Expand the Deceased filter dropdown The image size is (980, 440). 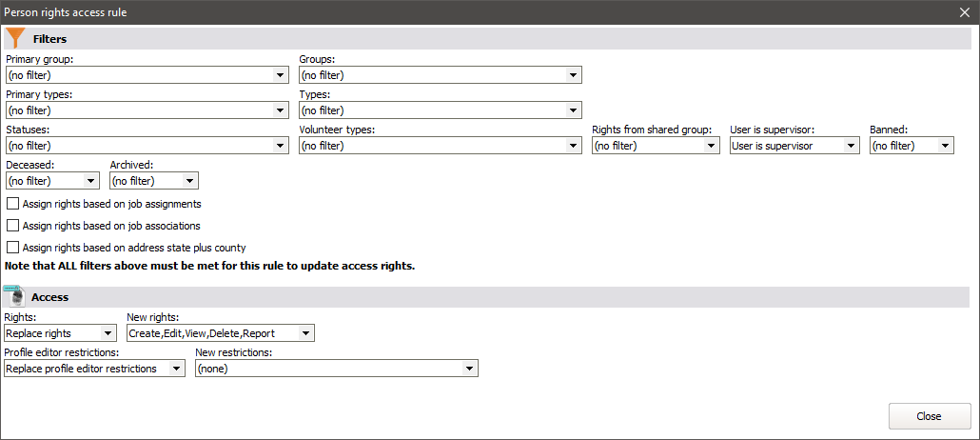(x=52, y=181)
